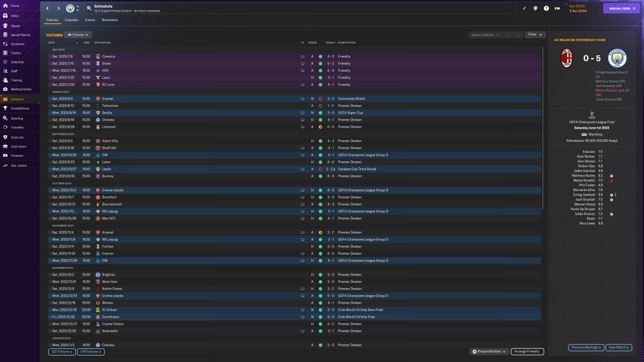Open the Reminders tab
The width and height of the screenshot is (644, 362).
[110, 20]
